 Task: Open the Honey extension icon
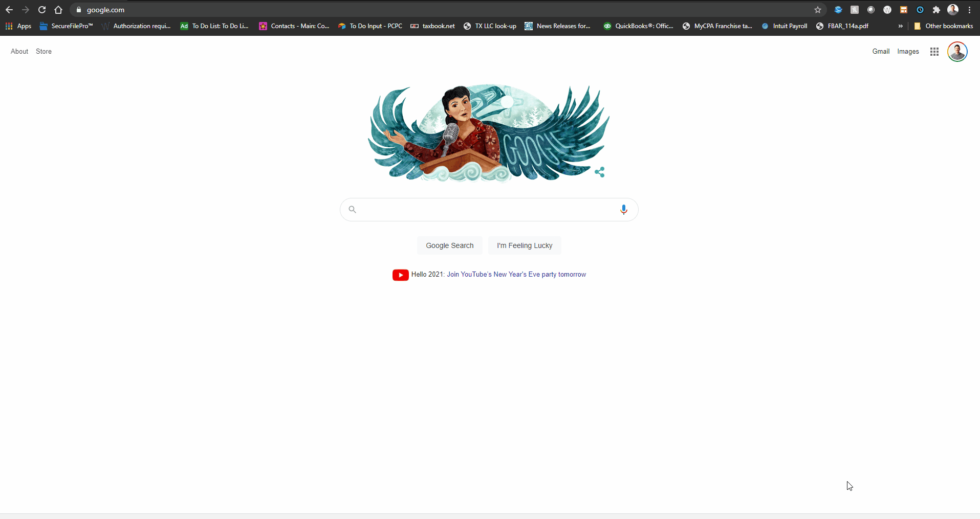click(x=855, y=10)
